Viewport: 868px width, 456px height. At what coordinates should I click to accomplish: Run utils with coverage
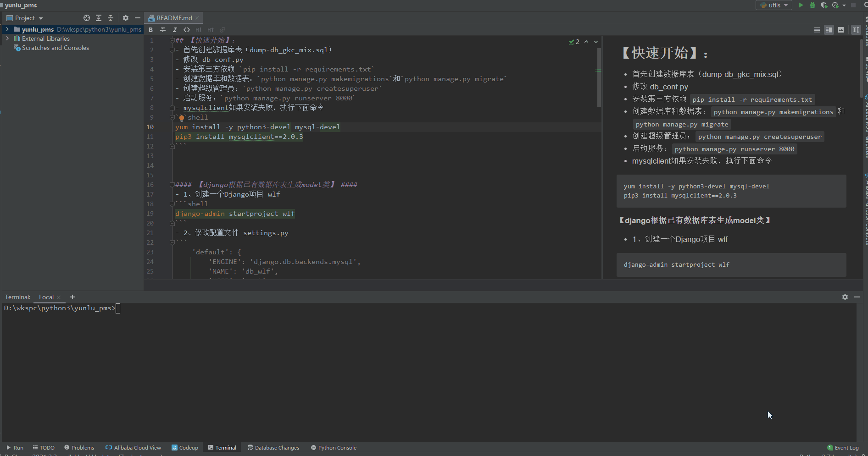click(824, 5)
